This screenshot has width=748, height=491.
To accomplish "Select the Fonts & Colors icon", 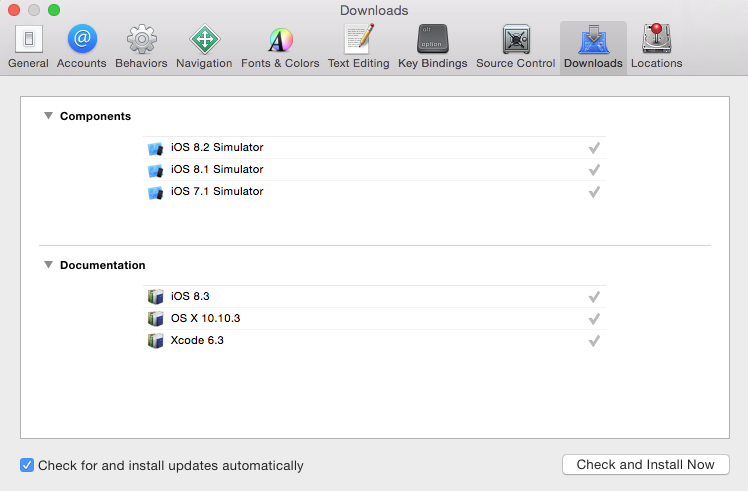I will pyautogui.click(x=280, y=40).
